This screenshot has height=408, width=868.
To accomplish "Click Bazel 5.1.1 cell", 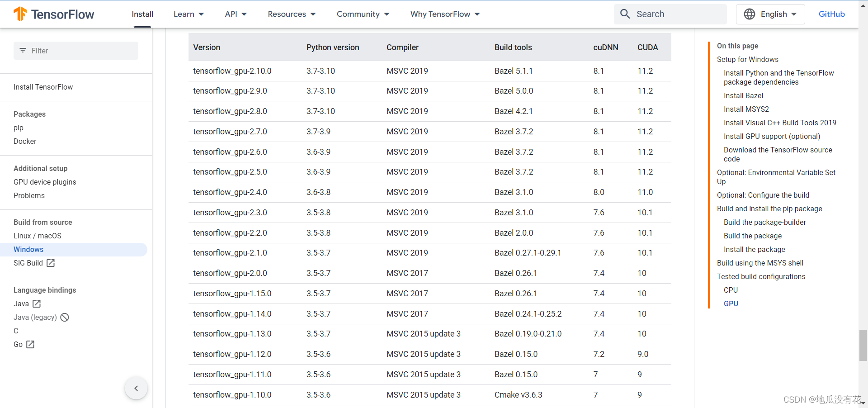I will 514,71.
